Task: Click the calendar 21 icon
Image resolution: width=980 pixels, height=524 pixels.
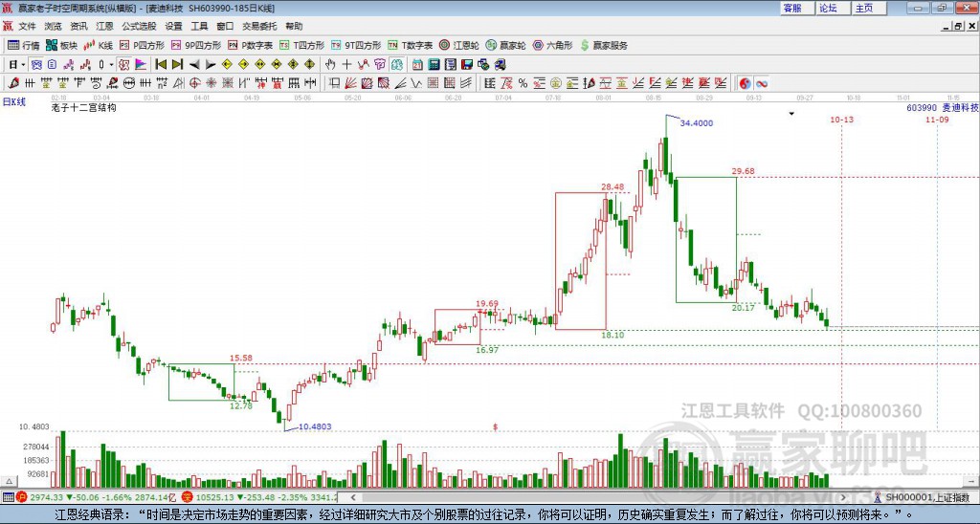Action: pyautogui.click(x=417, y=64)
